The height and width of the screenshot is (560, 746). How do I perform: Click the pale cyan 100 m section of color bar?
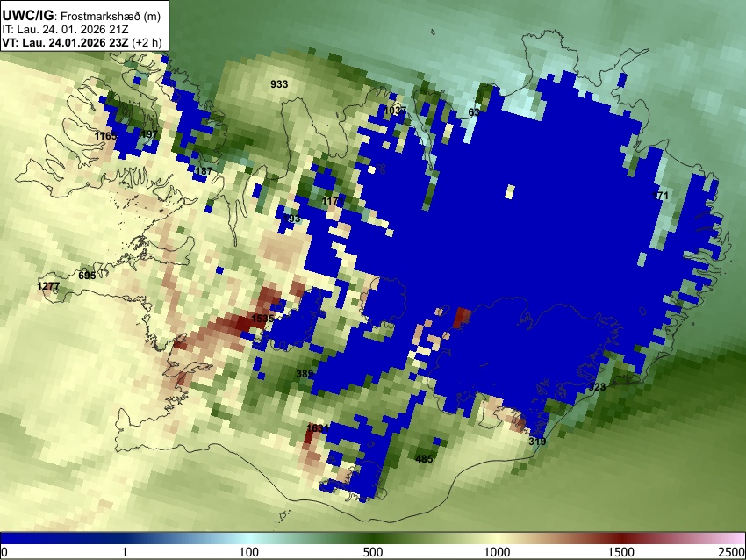pos(249,539)
